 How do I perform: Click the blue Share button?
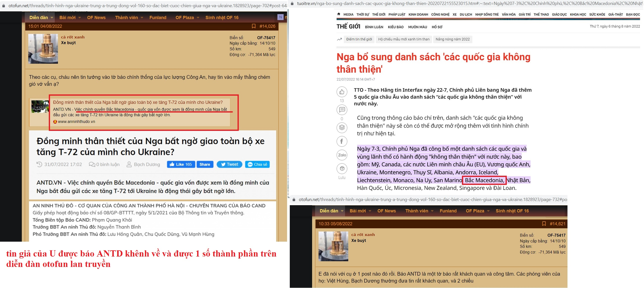click(205, 164)
